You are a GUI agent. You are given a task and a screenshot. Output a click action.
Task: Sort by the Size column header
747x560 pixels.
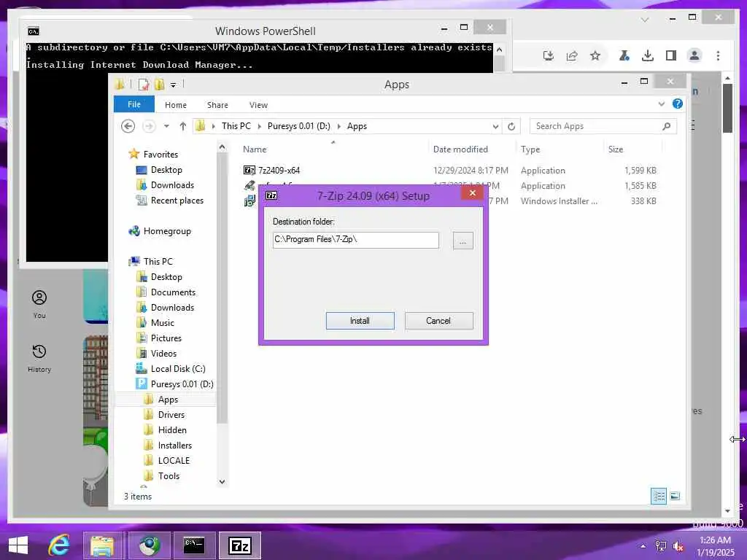tap(616, 149)
